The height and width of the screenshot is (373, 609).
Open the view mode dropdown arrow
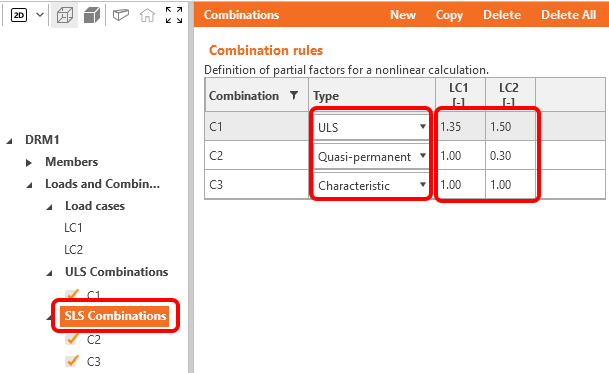point(40,15)
